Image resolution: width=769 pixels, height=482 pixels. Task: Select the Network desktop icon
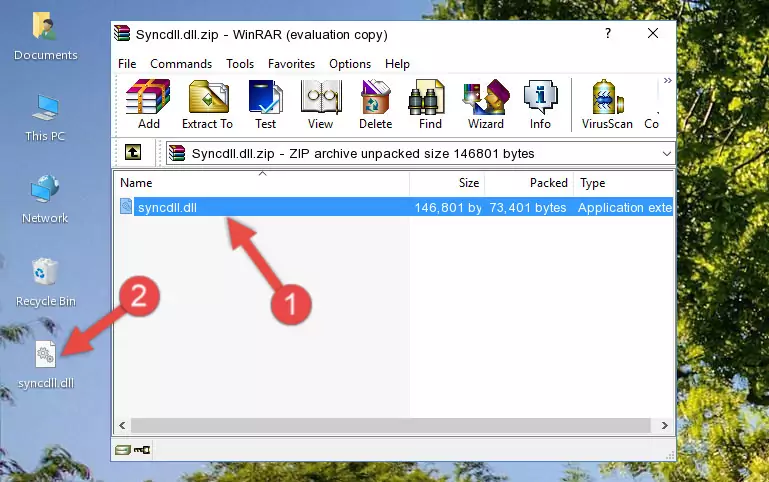click(45, 200)
